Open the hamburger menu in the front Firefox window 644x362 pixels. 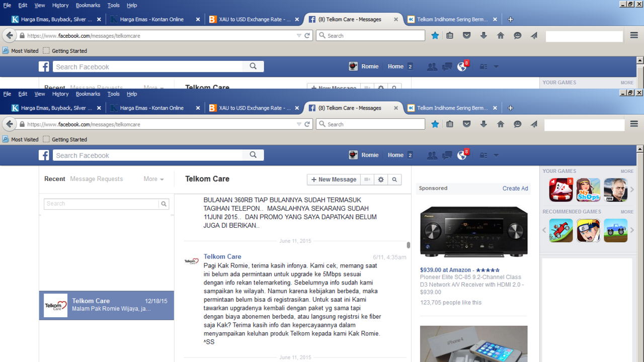[x=634, y=124]
